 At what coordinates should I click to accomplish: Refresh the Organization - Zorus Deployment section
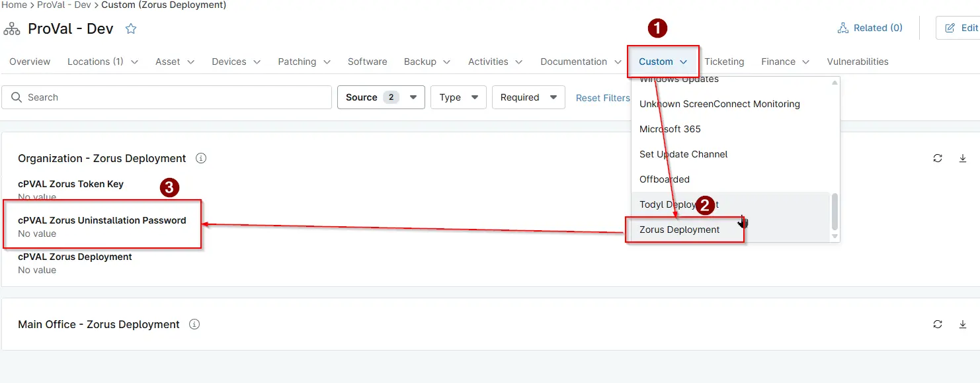tap(938, 158)
